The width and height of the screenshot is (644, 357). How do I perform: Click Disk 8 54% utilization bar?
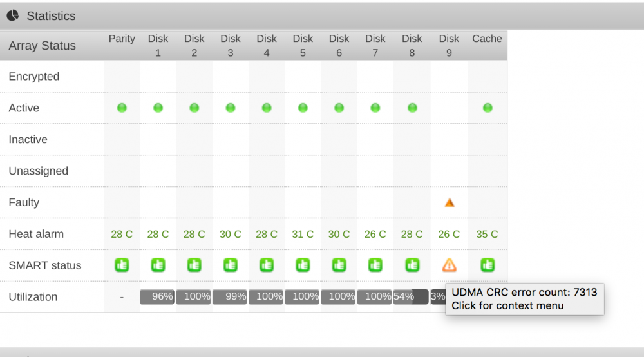pos(411,296)
